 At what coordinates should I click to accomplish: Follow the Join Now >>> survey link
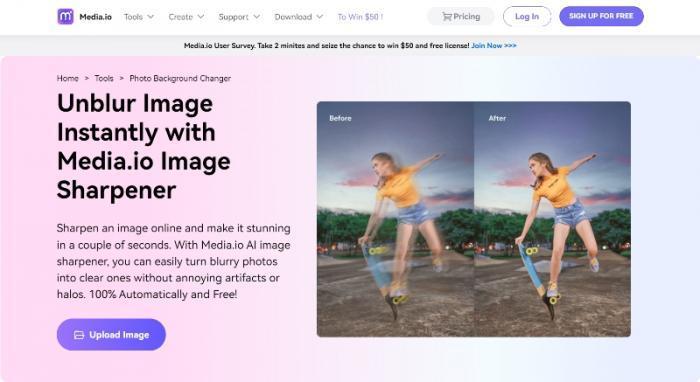[494, 46]
